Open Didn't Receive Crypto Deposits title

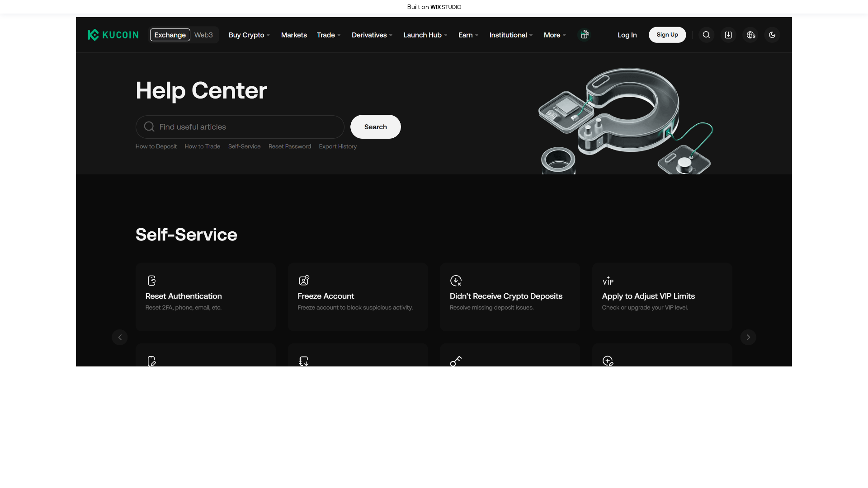[x=506, y=296]
